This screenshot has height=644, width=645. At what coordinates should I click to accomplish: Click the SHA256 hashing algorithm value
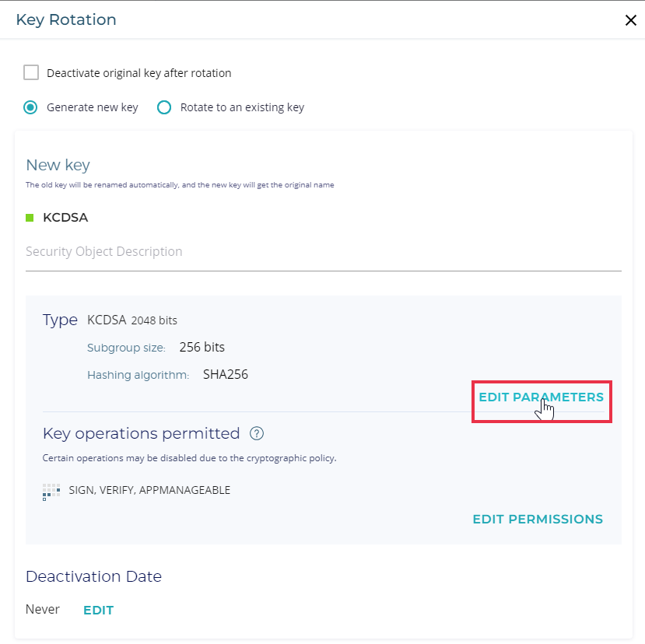[x=225, y=375]
